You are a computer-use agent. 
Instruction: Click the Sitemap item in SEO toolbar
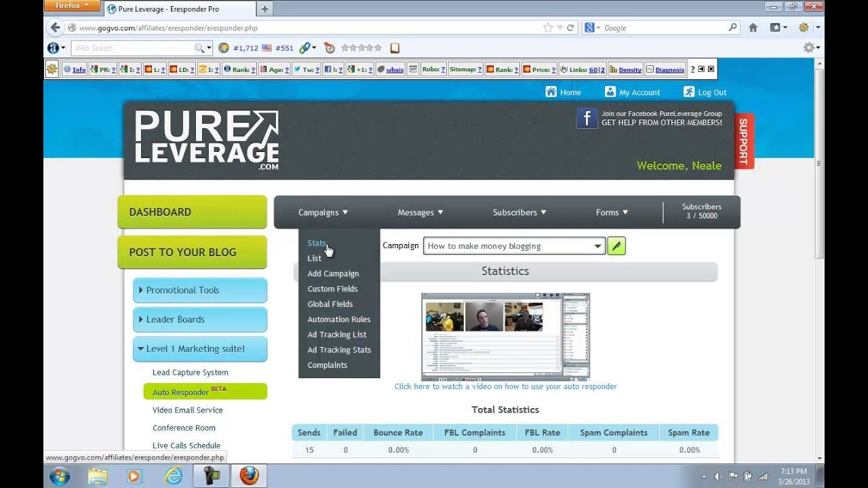(466, 69)
